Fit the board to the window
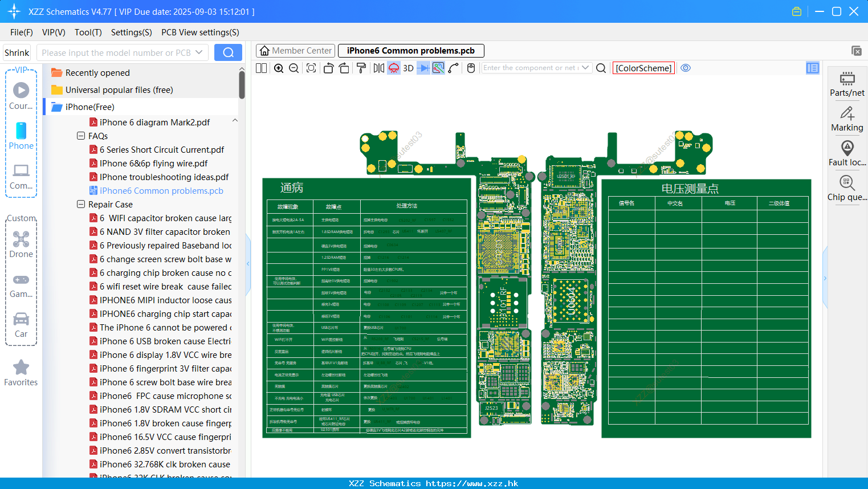 click(311, 68)
